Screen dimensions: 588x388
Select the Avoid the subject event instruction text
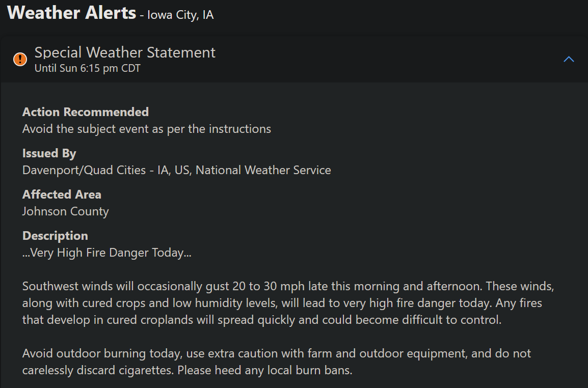point(147,129)
